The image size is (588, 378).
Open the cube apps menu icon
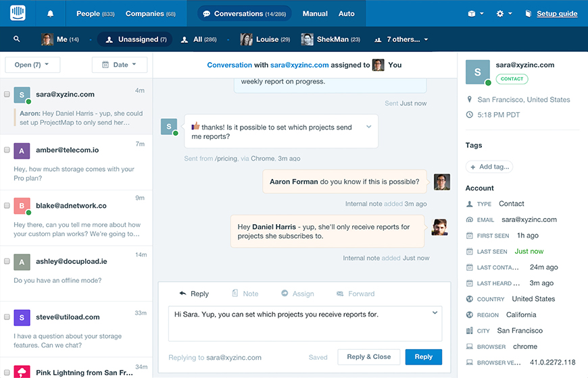coord(472,14)
